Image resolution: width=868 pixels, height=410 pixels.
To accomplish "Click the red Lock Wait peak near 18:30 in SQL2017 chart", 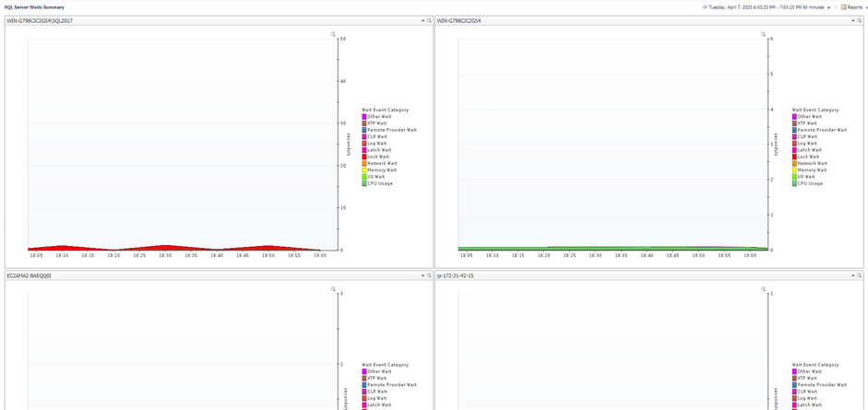I will (x=165, y=247).
